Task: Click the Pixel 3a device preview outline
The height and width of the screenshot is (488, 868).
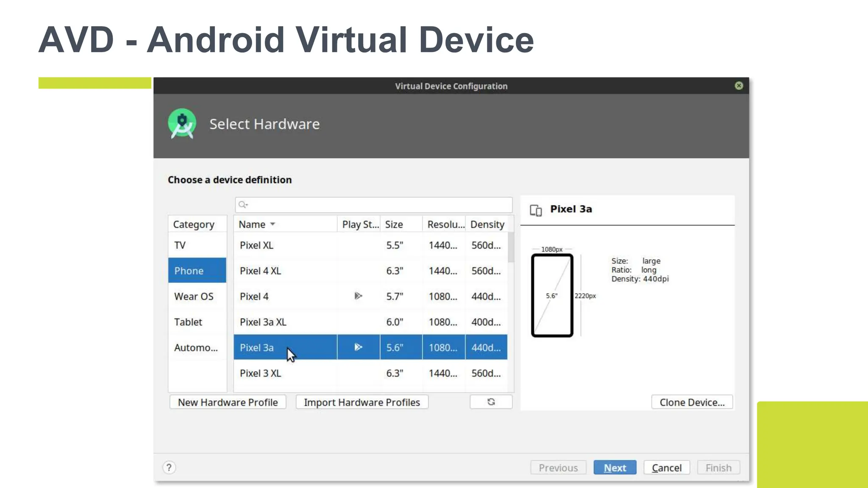Action: click(x=552, y=295)
